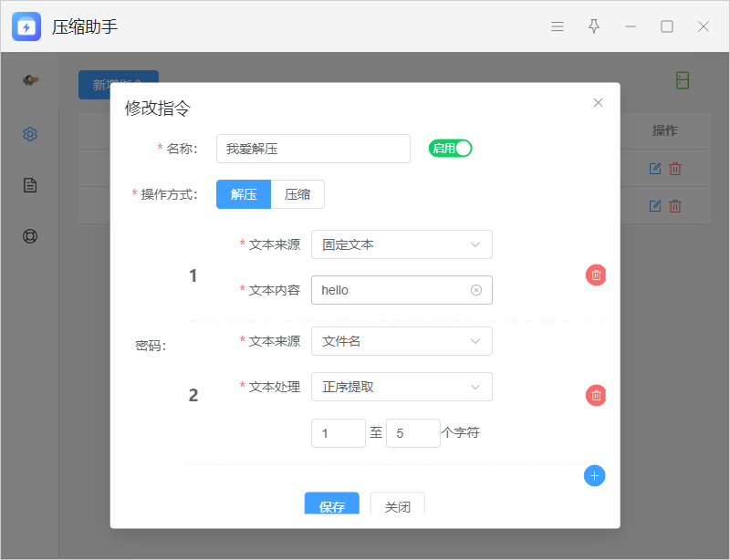Delete password rule 1 with red trash icon

click(596, 275)
